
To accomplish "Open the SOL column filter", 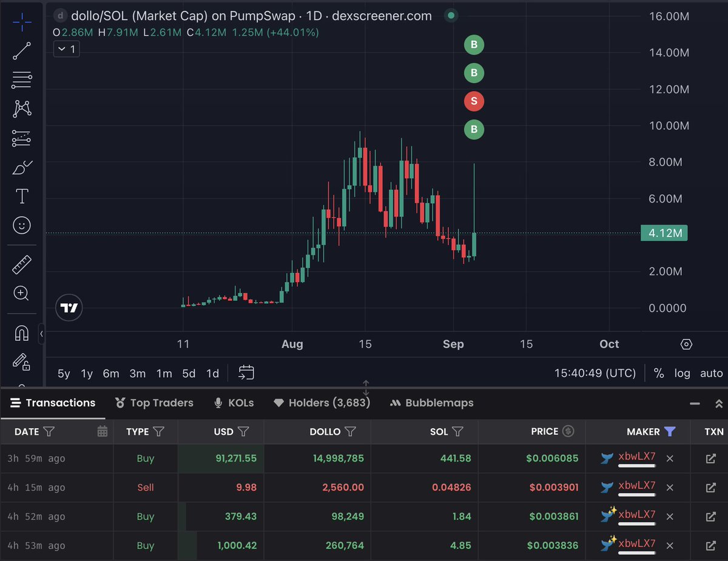I will click(x=458, y=432).
